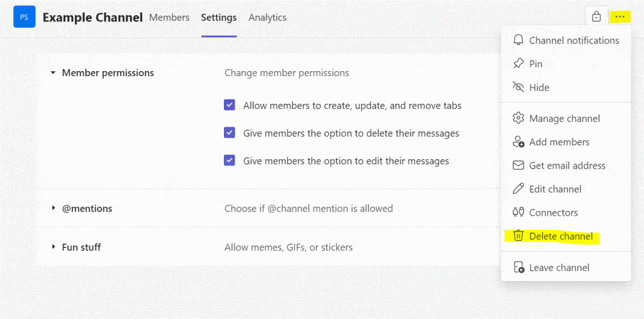
Task: Click the bell icon for Channel notifications
Action: (519, 40)
